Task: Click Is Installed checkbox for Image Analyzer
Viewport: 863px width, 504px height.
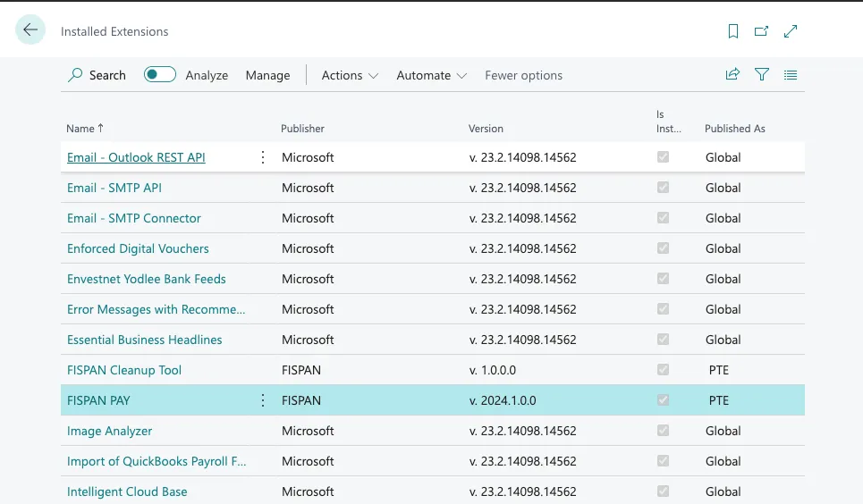Action: [663, 430]
